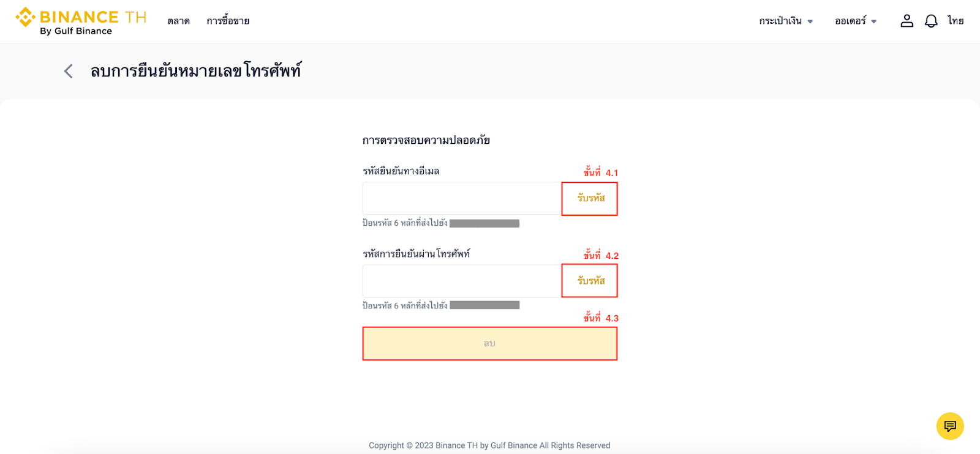Click รับรหัส for the email verification code
This screenshot has width=980, height=454.
click(590, 198)
